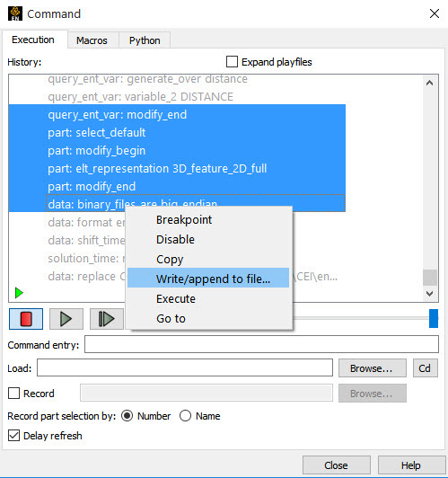The width and height of the screenshot is (448, 478).
Task: Select 'query_ent_var: modify_end' history line
Action: point(177,115)
